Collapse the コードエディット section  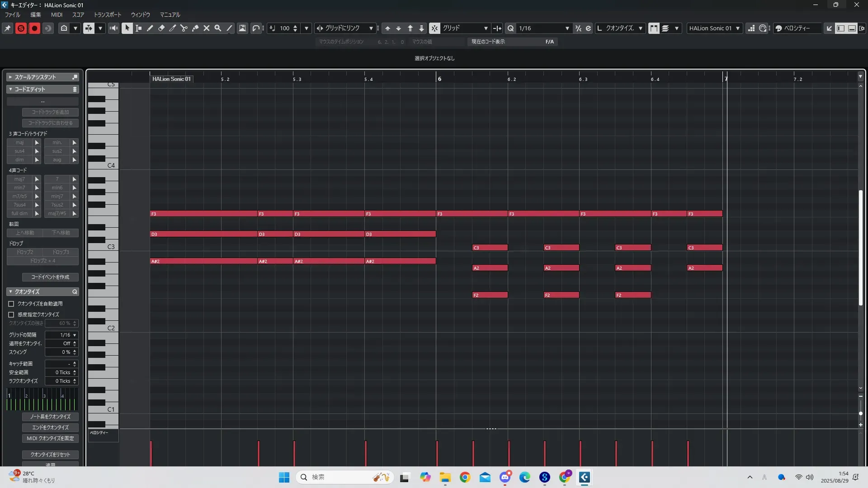pyautogui.click(x=10, y=89)
